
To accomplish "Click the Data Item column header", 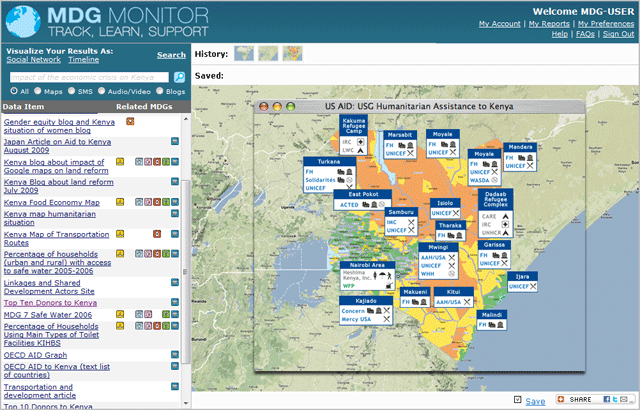I will 23,106.
